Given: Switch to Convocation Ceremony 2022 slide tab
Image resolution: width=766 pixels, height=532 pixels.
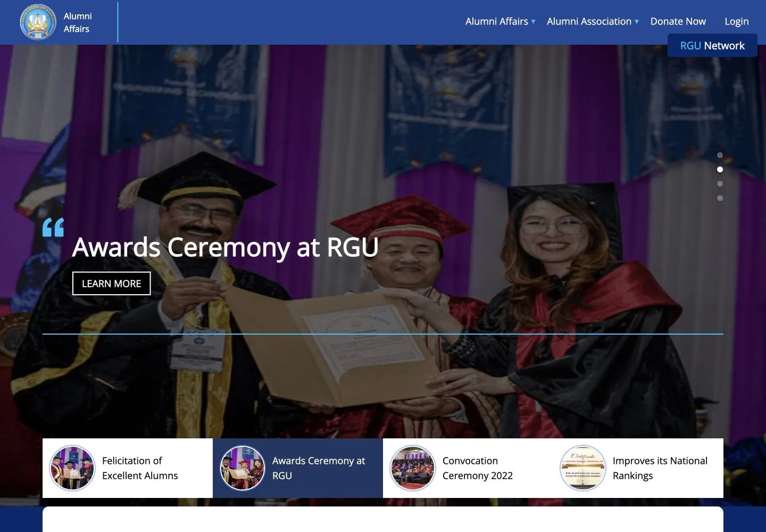Looking at the screenshot, I should [468, 468].
